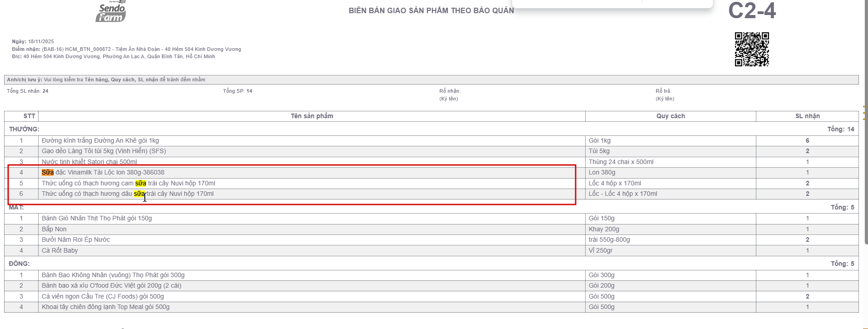The image size is (868, 329).
Task: Click the 'Rổ nhận' signature field
Action: click(x=450, y=95)
